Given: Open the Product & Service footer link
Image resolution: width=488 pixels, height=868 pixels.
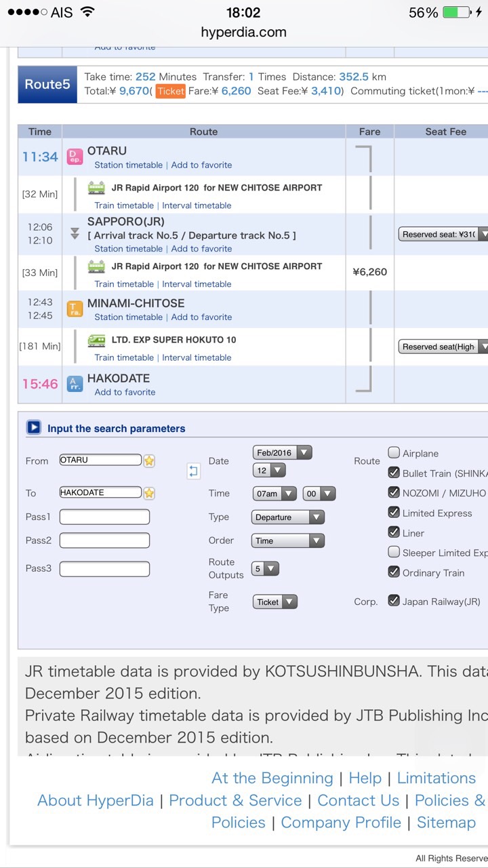Looking at the screenshot, I should [x=235, y=800].
